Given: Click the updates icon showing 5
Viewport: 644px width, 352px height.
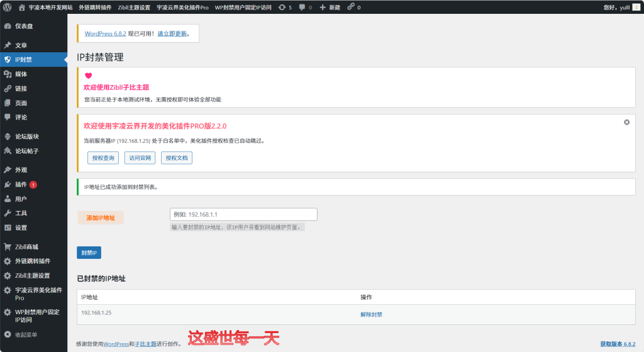Looking at the screenshot, I should [x=282, y=8].
